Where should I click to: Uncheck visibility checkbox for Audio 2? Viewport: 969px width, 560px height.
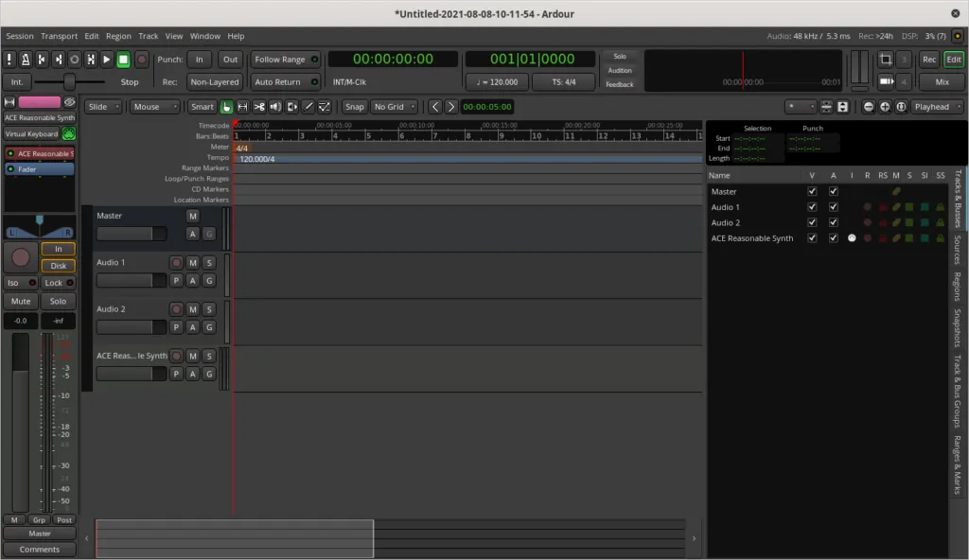pyautogui.click(x=811, y=222)
